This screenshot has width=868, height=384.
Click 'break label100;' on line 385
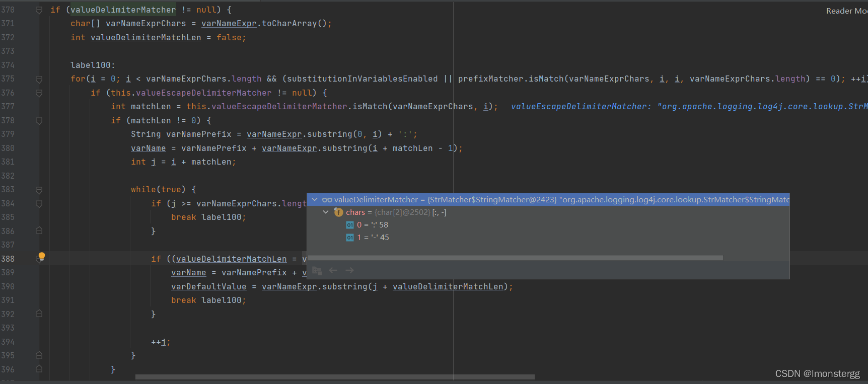pyautogui.click(x=208, y=217)
